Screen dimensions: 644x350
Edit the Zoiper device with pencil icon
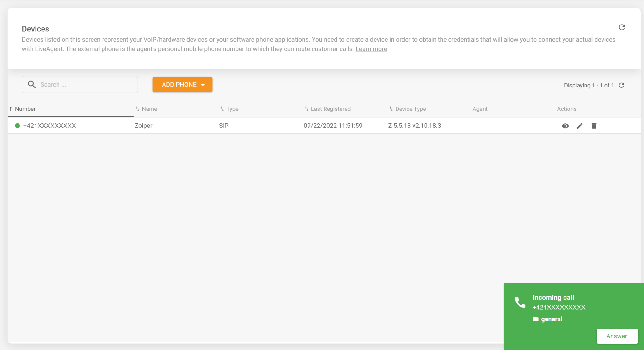click(580, 126)
